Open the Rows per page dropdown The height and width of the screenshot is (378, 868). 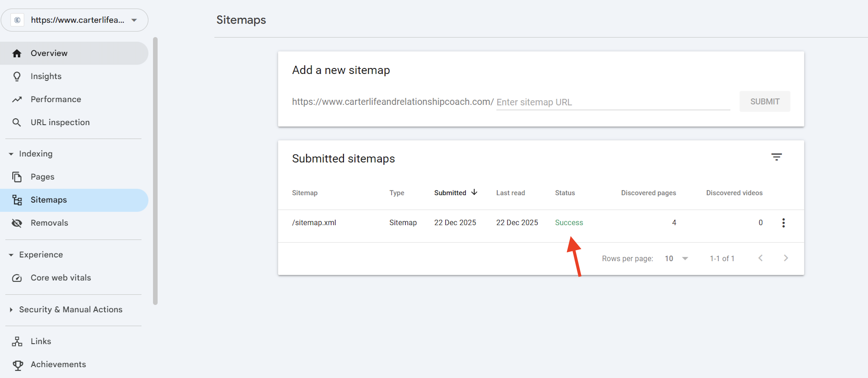[684, 258]
